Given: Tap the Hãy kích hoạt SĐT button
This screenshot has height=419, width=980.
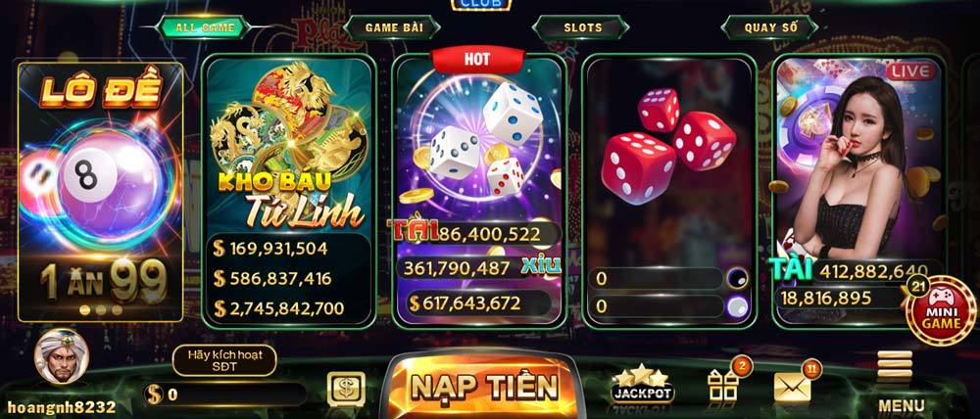Looking at the screenshot, I should 224,360.
